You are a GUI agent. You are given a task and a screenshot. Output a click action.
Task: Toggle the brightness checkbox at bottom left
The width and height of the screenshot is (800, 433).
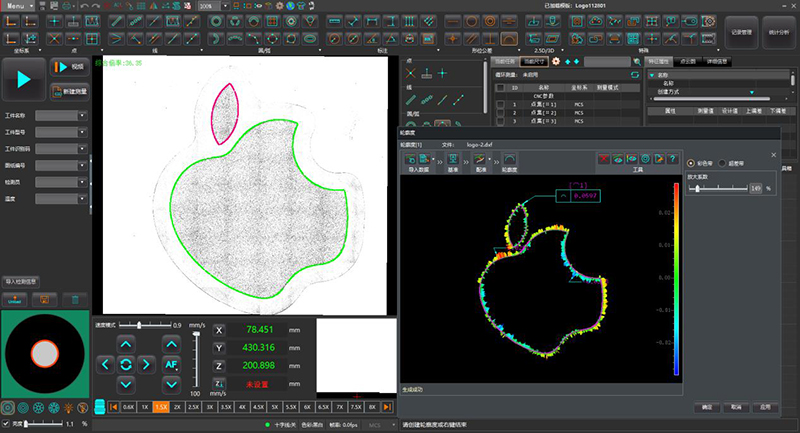pos(6,424)
